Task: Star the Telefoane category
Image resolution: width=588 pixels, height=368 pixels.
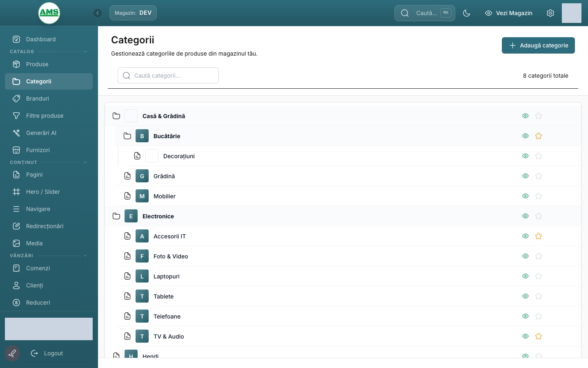Action: click(539, 316)
